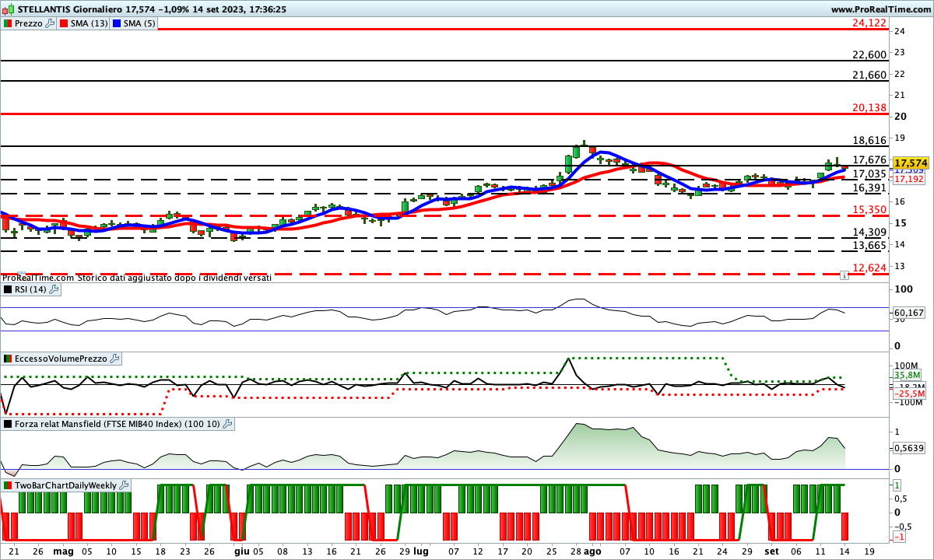Click the red 20,138 level label
Screen dimensions: 934x560
(869, 107)
